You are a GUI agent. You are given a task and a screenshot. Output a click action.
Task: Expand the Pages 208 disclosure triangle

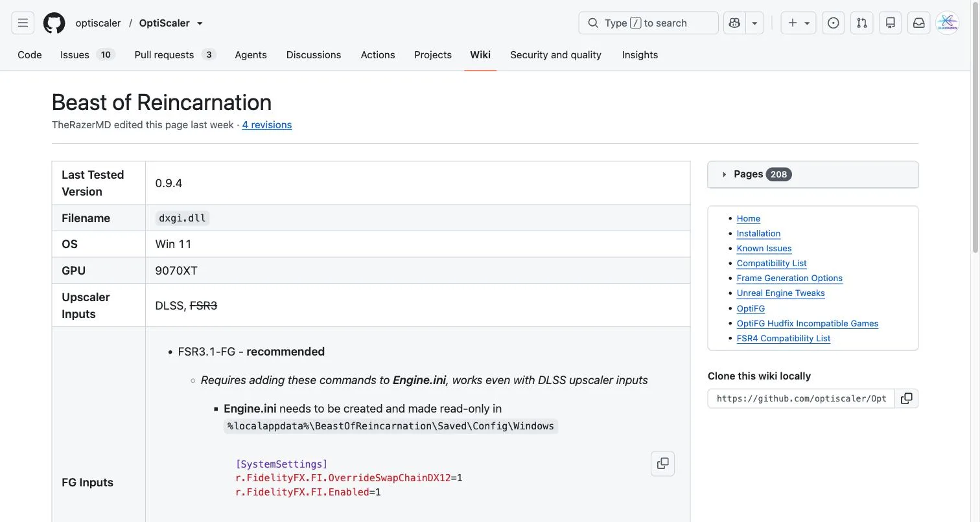pos(724,174)
